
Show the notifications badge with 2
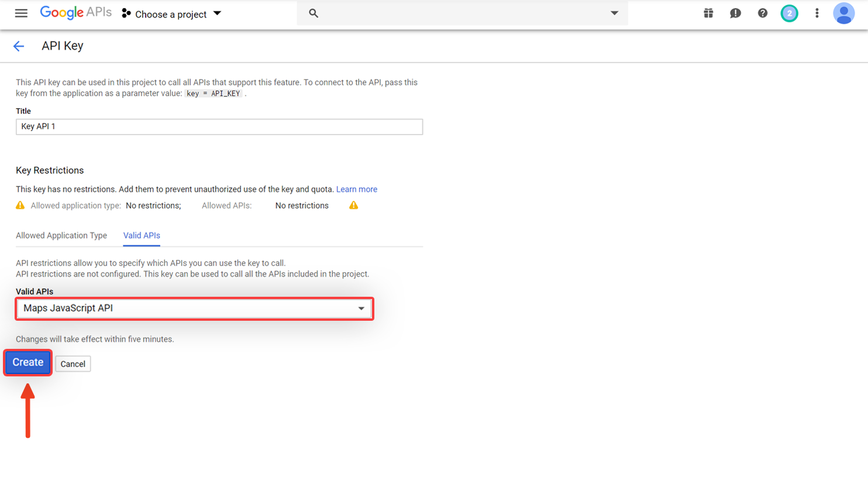click(789, 13)
